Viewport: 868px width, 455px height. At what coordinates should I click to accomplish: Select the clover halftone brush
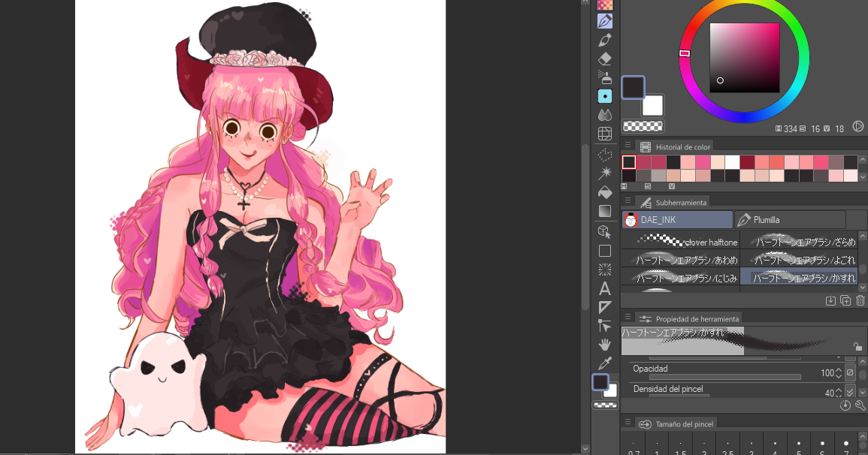click(680, 242)
